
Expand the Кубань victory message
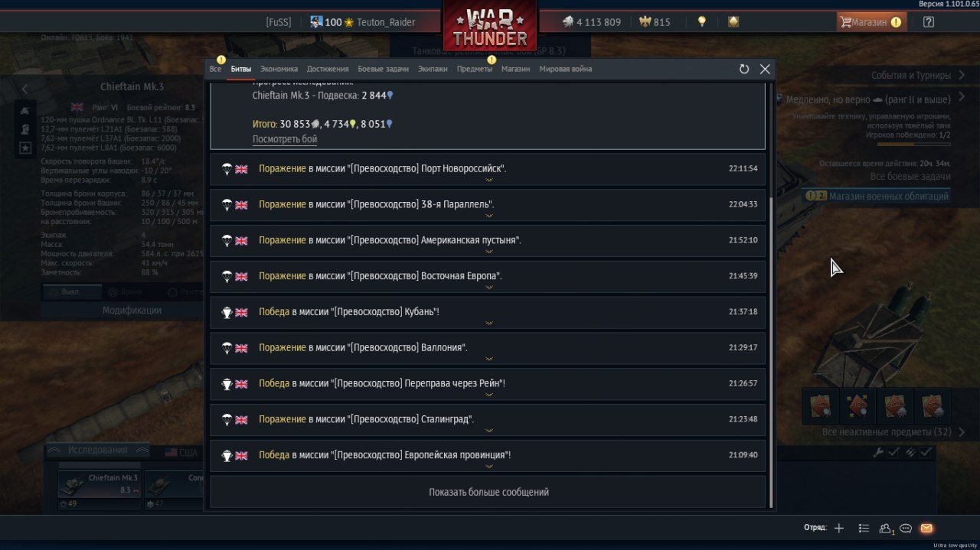pyautogui.click(x=488, y=312)
